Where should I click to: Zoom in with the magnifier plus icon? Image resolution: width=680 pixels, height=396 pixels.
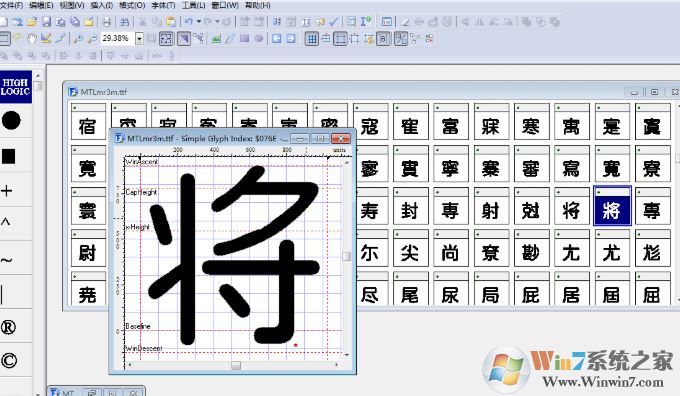click(78, 39)
